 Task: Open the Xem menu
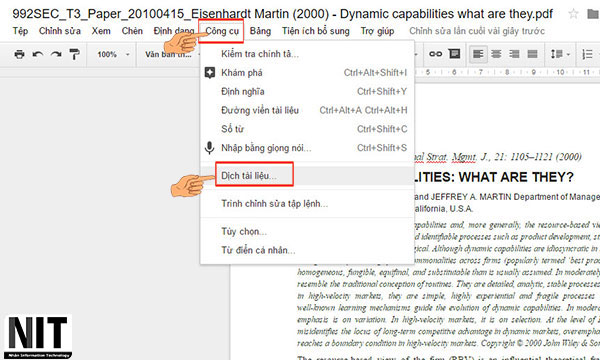[101, 31]
